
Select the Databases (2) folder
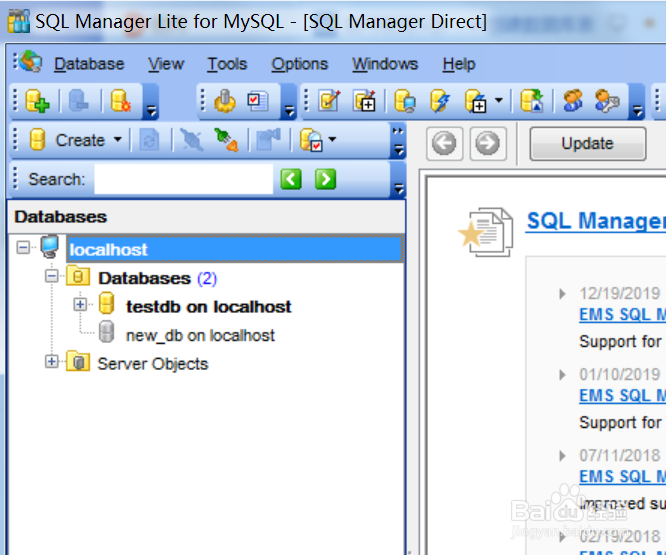click(158, 279)
